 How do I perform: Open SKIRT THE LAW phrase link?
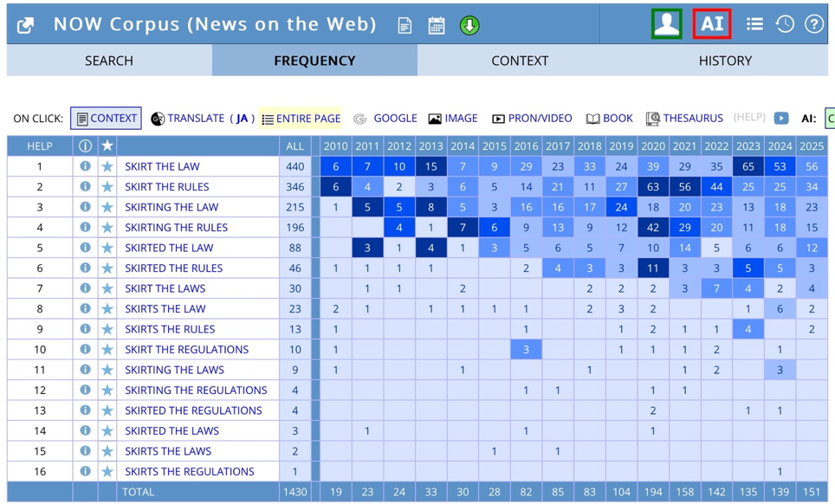[163, 166]
